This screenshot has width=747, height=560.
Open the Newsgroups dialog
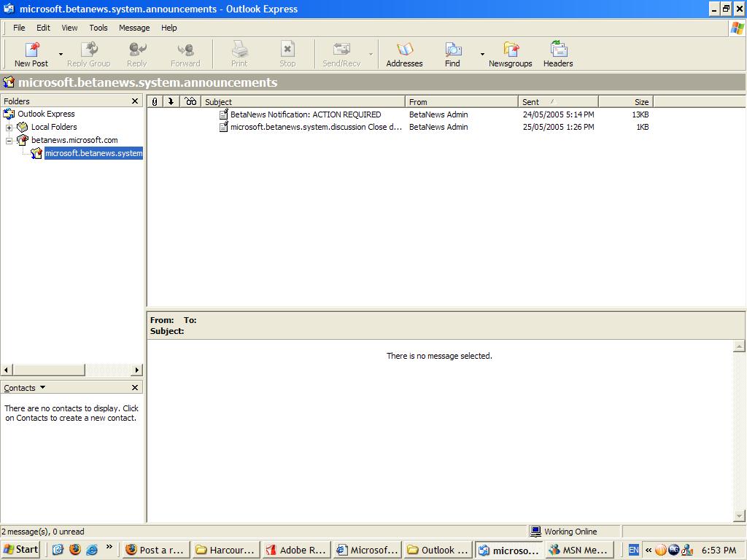(x=510, y=54)
